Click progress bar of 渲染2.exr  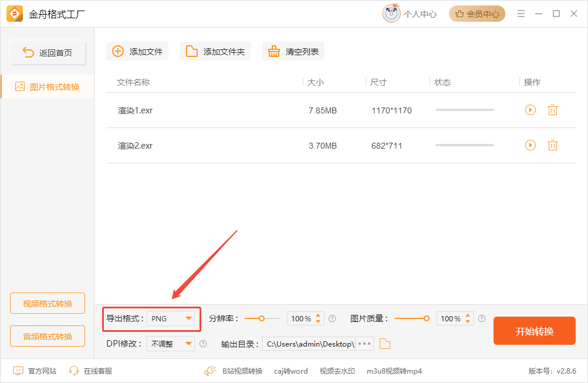tap(465, 145)
